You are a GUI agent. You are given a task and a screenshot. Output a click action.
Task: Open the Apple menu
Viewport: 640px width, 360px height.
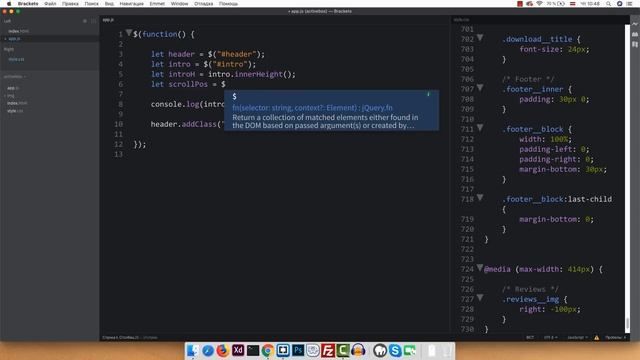pos(9,4)
